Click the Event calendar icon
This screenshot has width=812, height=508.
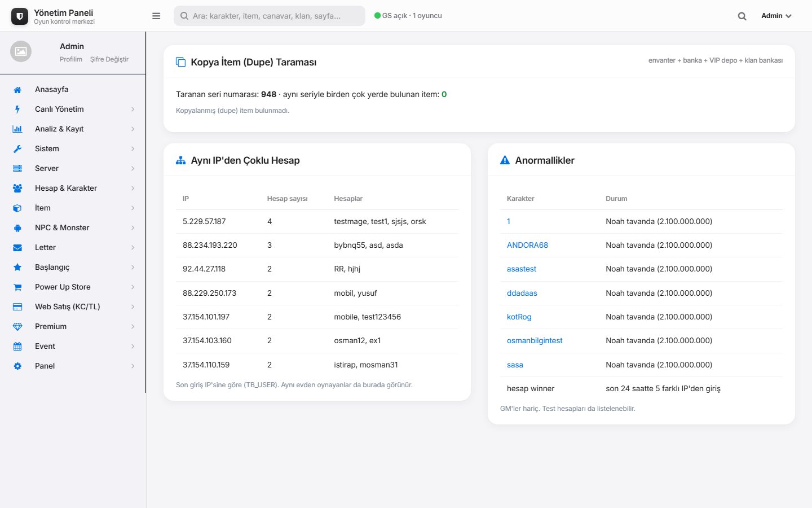point(17,347)
